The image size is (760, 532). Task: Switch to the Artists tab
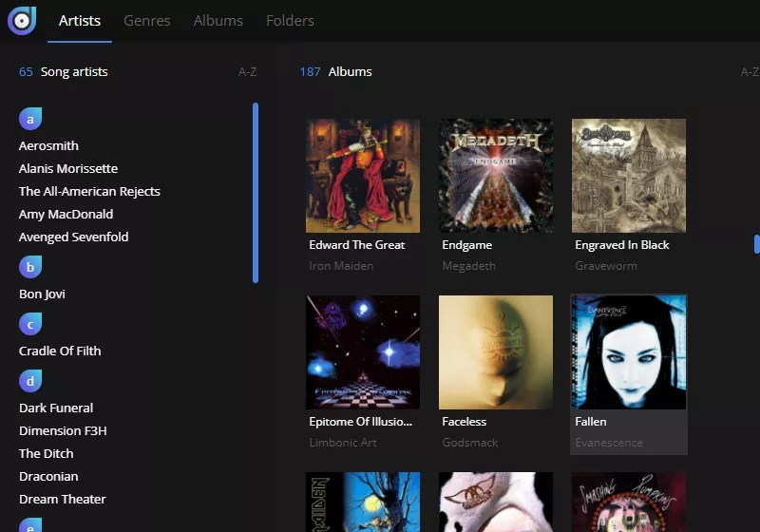(x=80, y=21)
